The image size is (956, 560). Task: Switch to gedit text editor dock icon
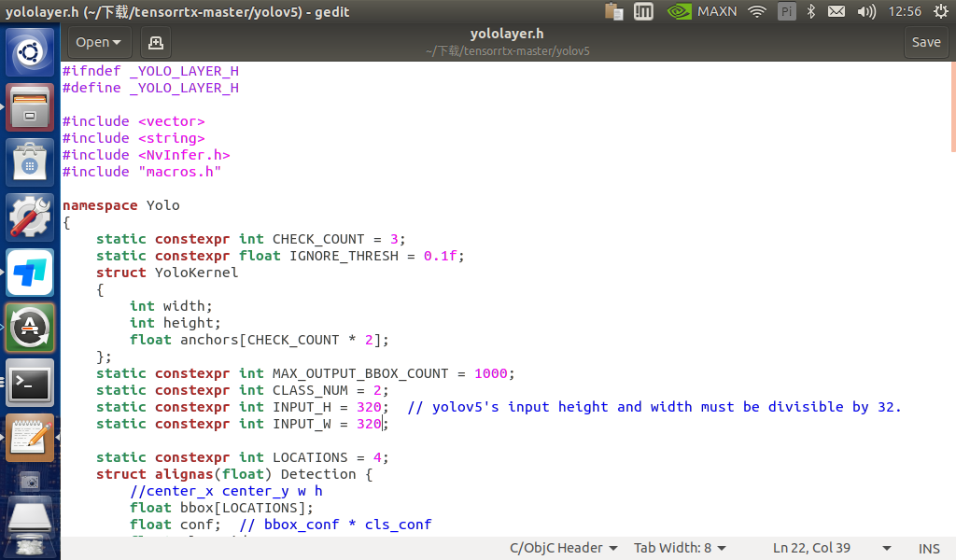(30, 438)
